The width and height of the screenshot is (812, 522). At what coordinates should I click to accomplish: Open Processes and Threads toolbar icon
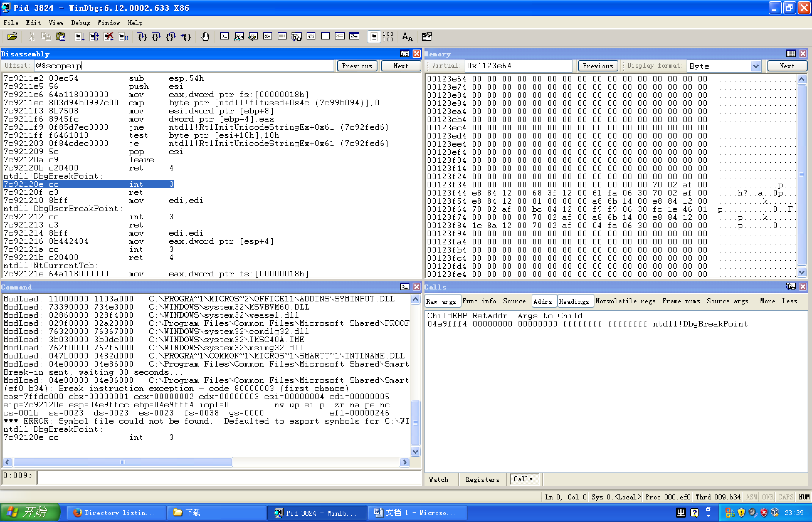coord(340,37)
